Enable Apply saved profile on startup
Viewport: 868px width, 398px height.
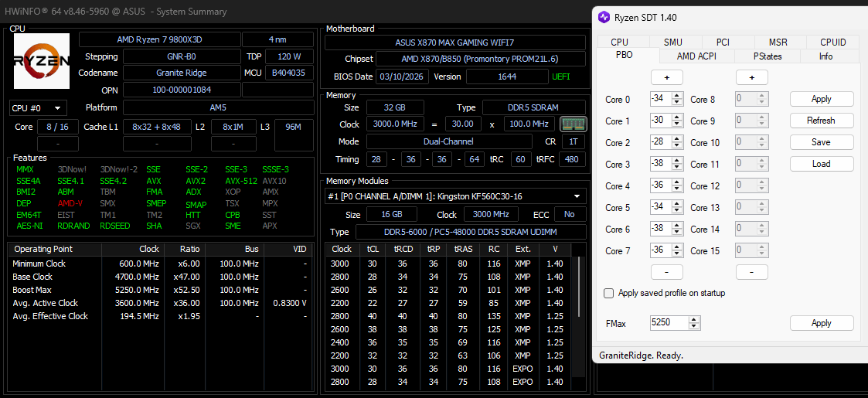[x=609, y=293]
